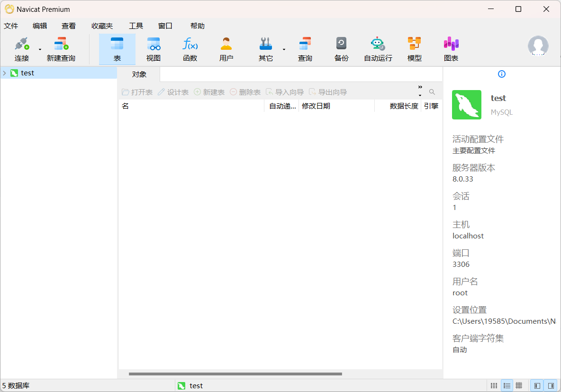Click the horizontal scrollbar under the table list
This screenshot has height=392, width=561.
tap(235, 374)
